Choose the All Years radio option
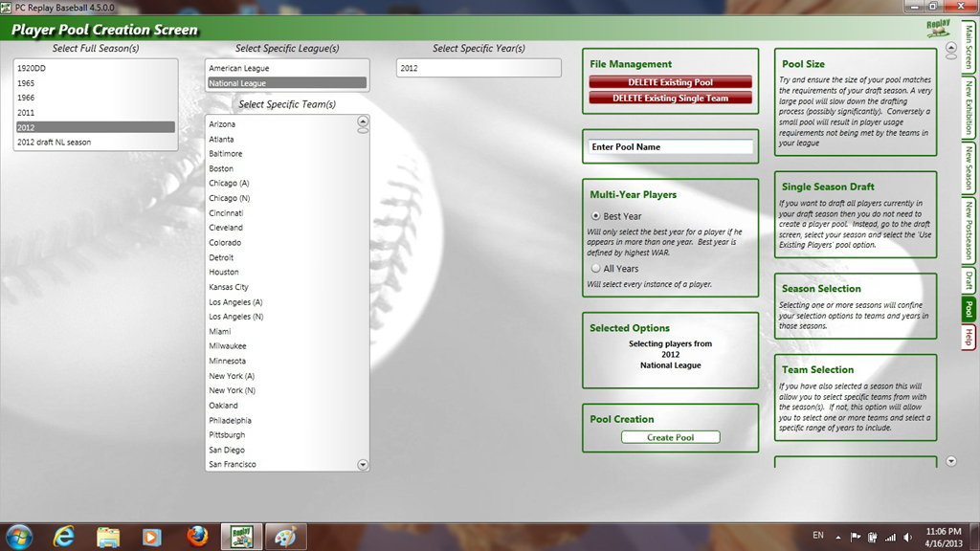 point(596,269)
